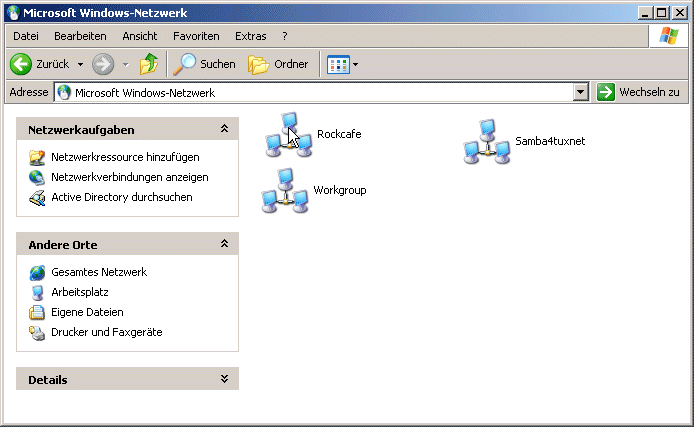Select the Samba4tuxnet network icon

click(x=486, y=142)
